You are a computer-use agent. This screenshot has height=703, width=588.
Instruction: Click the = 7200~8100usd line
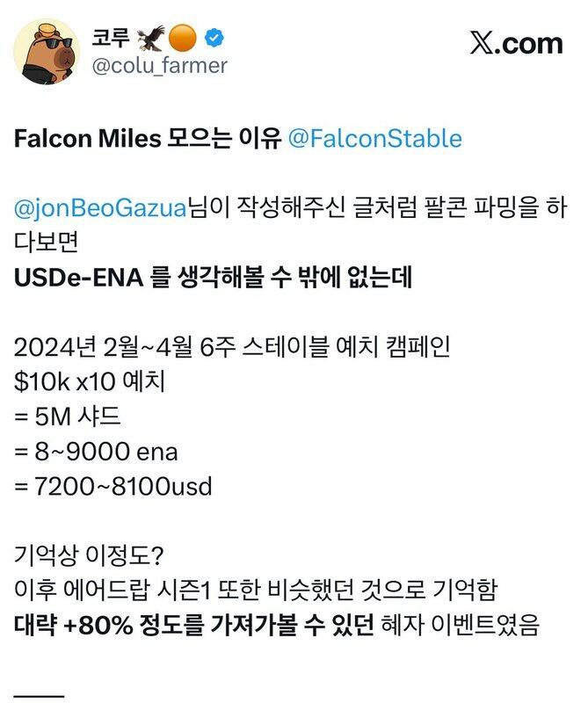113,487
